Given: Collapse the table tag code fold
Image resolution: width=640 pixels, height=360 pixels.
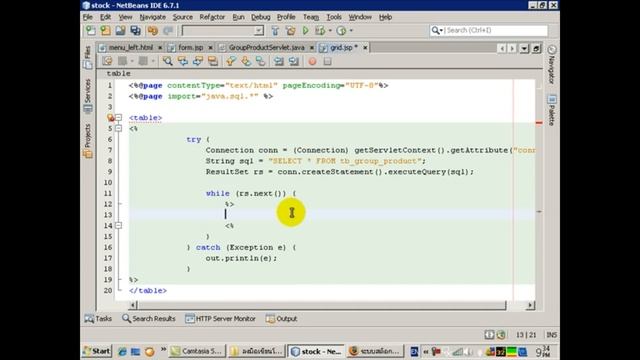Looking at the screenshot, I should [x=118, y=118].
